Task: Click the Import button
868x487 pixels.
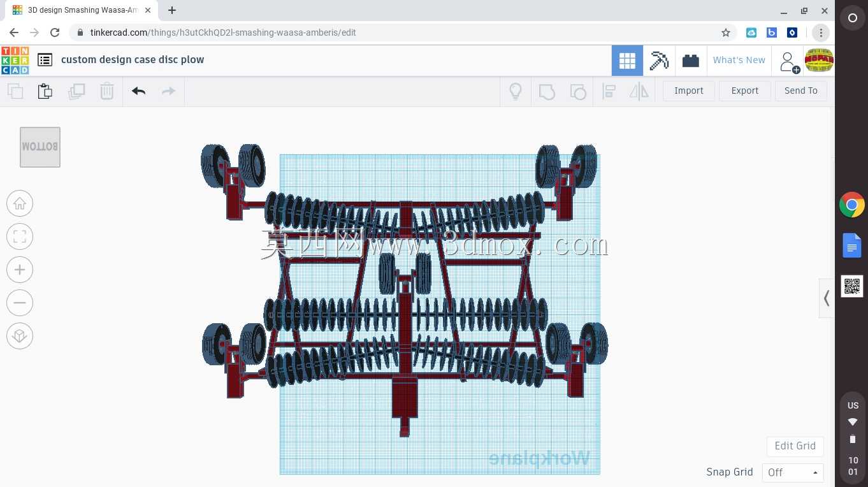Action: (x=689, y=91)
